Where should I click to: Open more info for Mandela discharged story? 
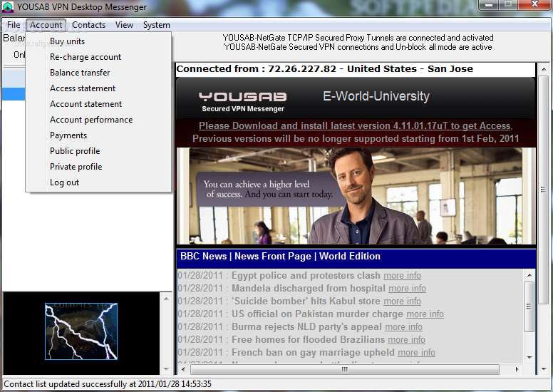click(x=407, y=288)
